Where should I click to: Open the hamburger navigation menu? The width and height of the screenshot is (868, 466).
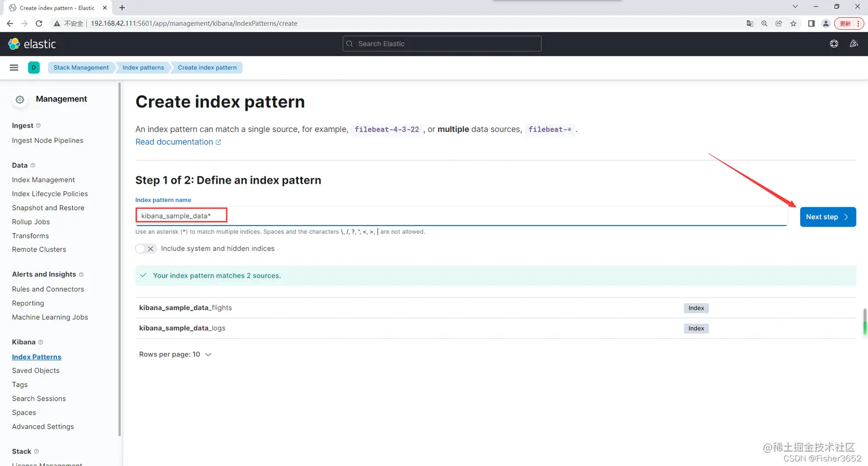(x=14, y=68)
